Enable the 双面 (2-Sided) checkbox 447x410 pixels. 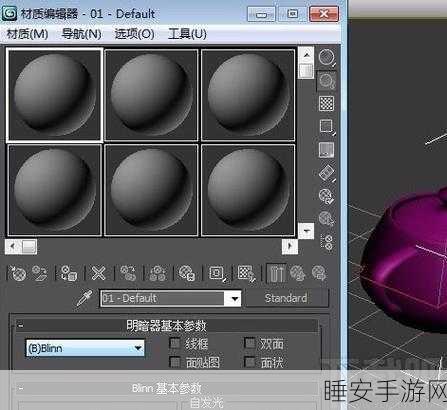coord(249,343)
